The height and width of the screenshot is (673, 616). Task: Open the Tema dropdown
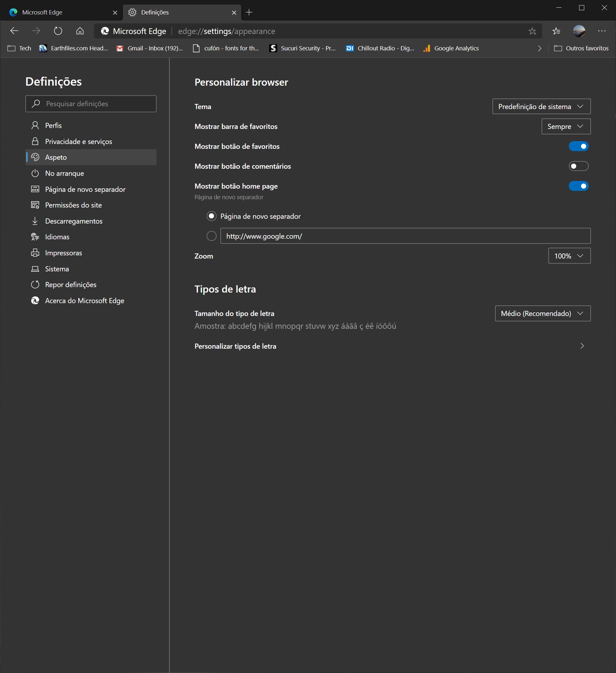coord(541,106)
